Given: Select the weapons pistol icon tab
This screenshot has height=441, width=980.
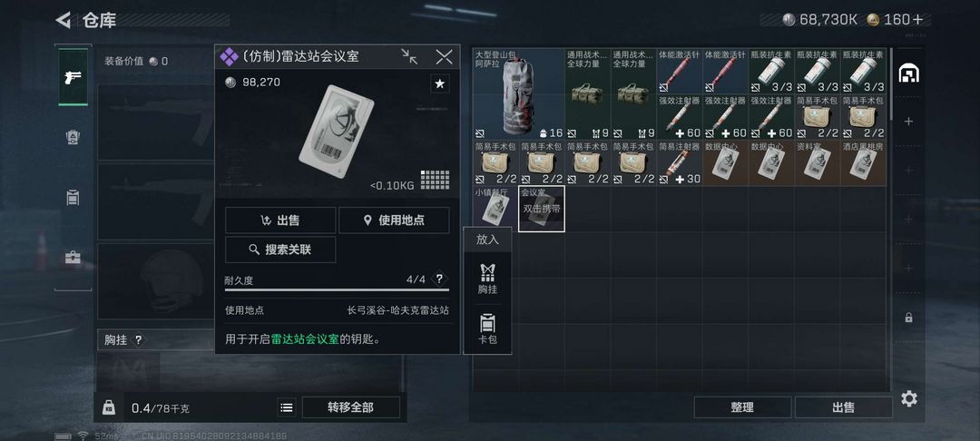Looking at the screenshot, I should [x=73, y=77].
